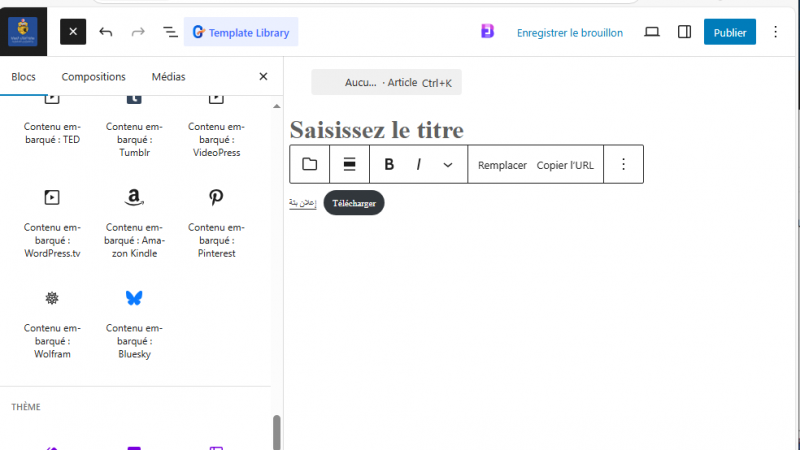Viewport: 800px width, 450px height.
Task: Click the inserter panel scrollbar thumb
Action: point(277,432)
